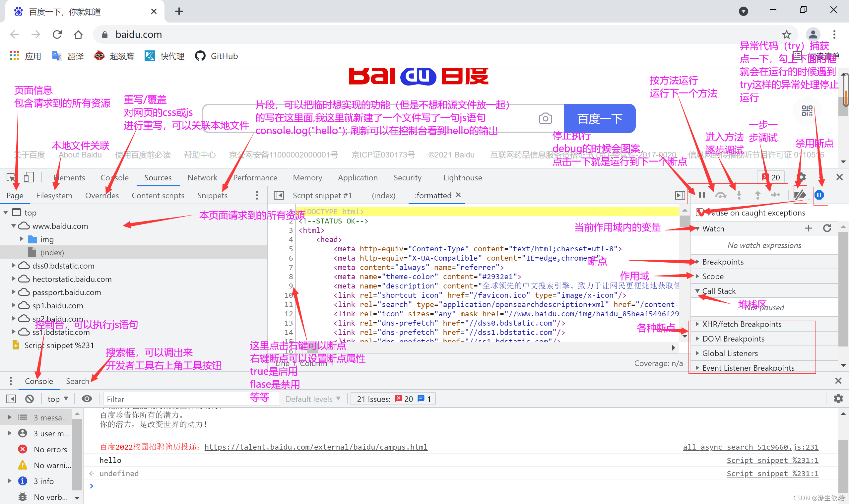Pause script execution
The height and width of the screenshot is (504, 849).
pyautogui.click(x=702, y=195)
